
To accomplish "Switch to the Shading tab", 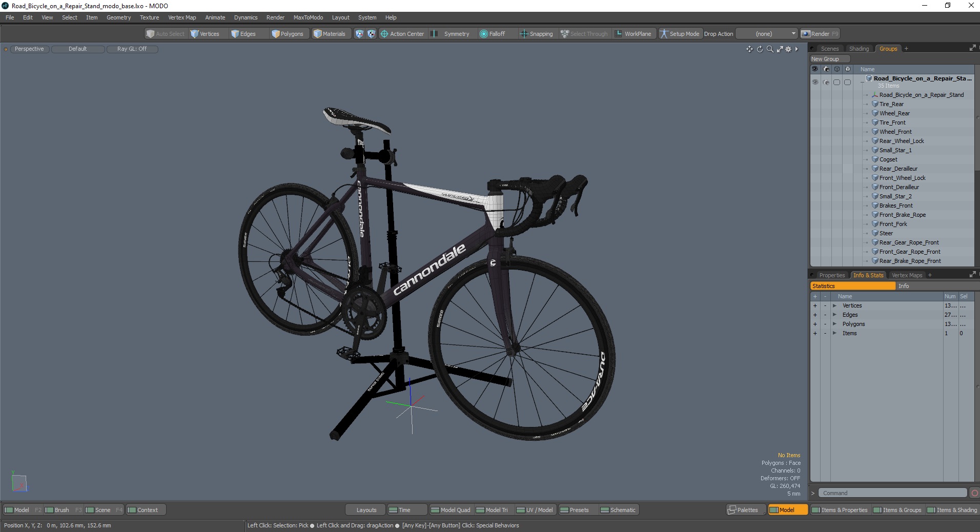I will tap(859, 49).
